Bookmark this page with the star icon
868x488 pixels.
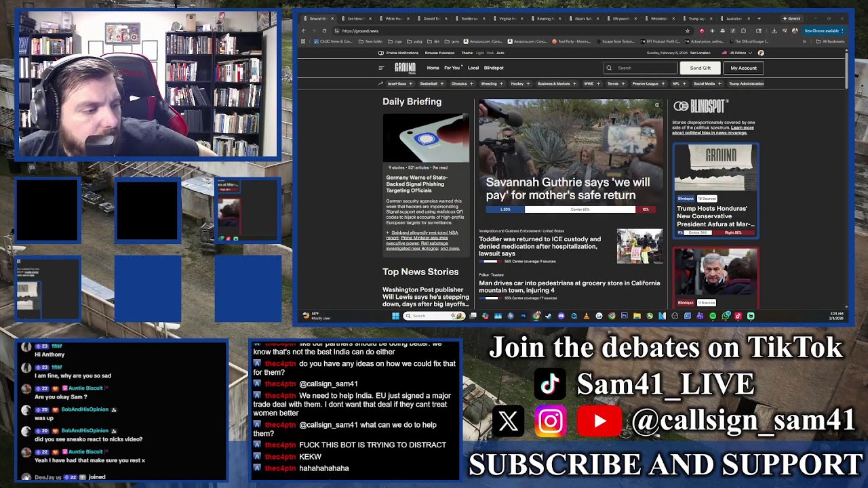tap(688, 30)
